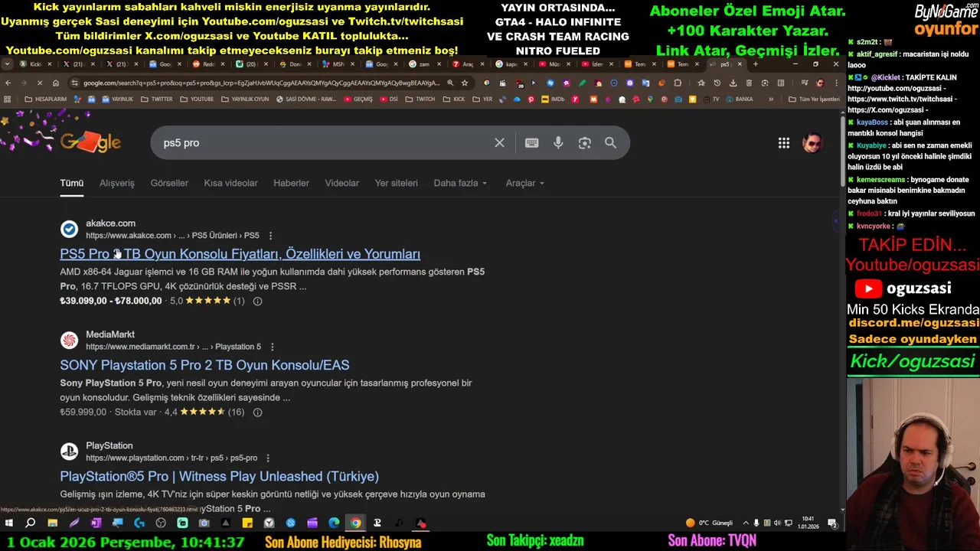
Task: Select the Tümü results tab
Action: [72, 183]
